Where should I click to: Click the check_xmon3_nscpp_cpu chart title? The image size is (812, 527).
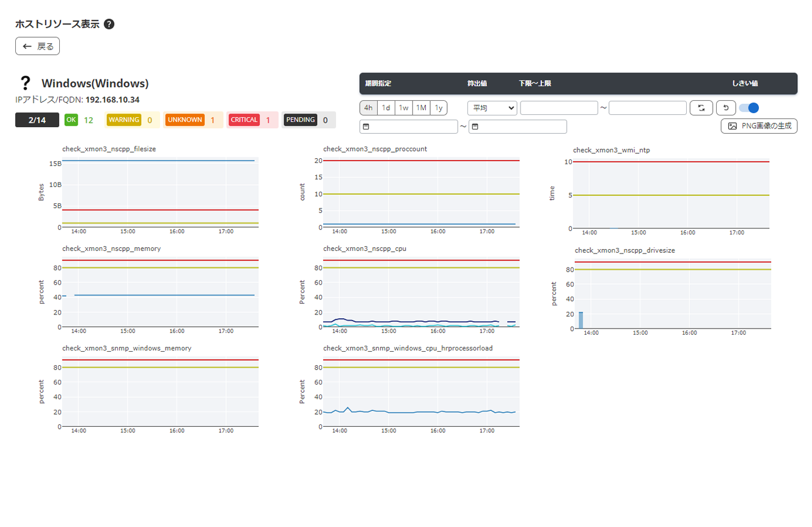tap(365, 249)
